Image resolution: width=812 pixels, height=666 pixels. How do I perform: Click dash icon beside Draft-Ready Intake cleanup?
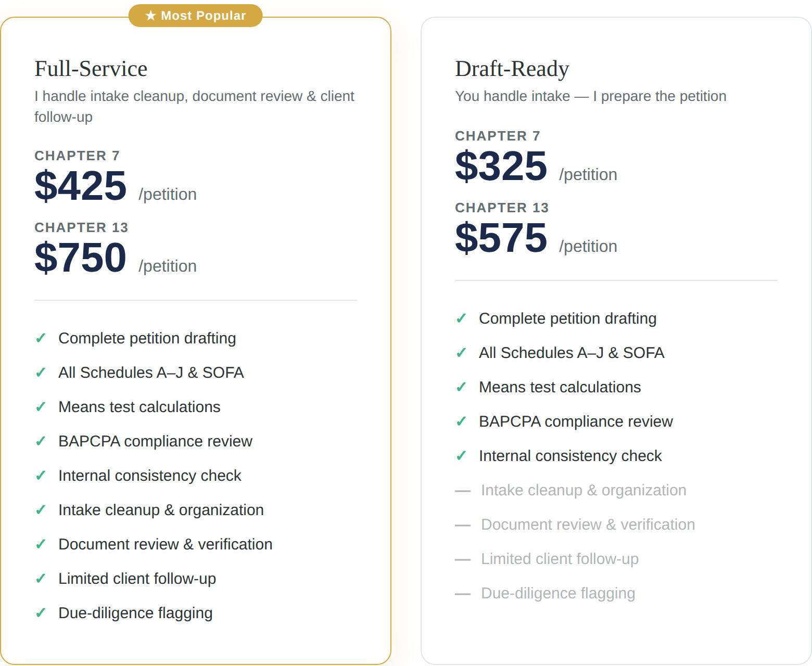point(462,491)
